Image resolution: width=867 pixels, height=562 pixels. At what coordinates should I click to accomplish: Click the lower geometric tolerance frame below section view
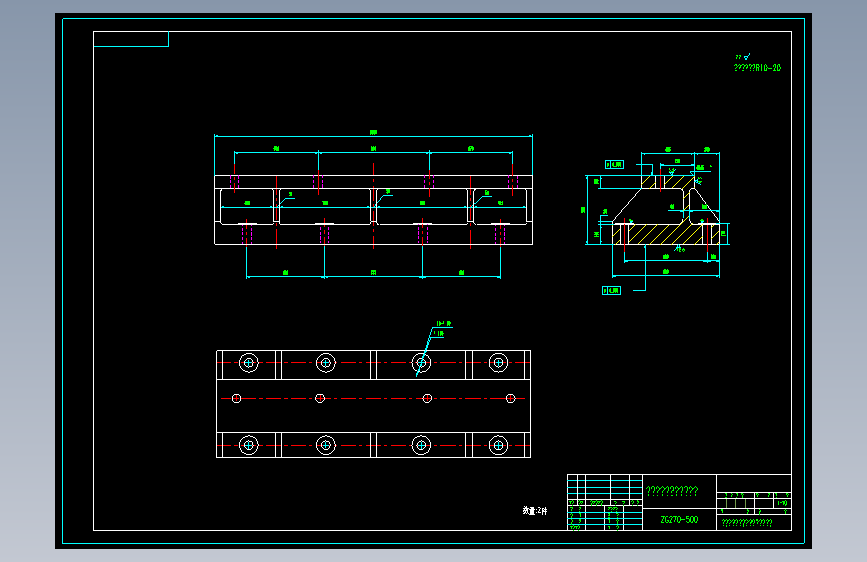point(611,290)
